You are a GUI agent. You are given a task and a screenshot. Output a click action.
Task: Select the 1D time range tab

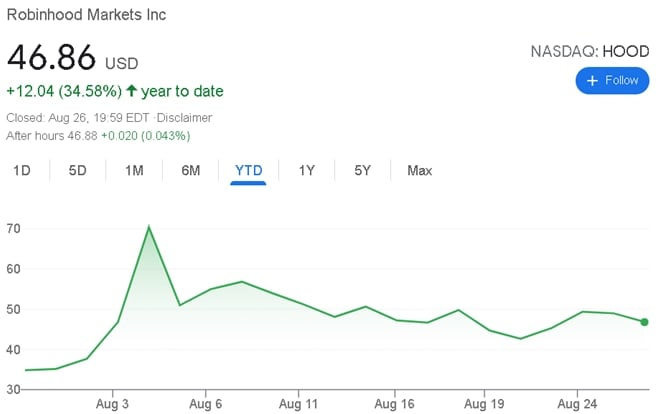(x=21, y=171)
